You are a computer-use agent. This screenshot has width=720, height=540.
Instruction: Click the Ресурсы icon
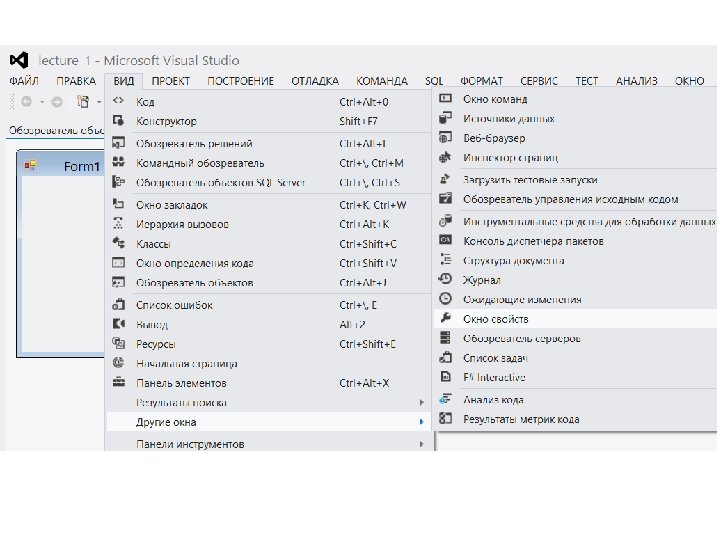[118, 343]
